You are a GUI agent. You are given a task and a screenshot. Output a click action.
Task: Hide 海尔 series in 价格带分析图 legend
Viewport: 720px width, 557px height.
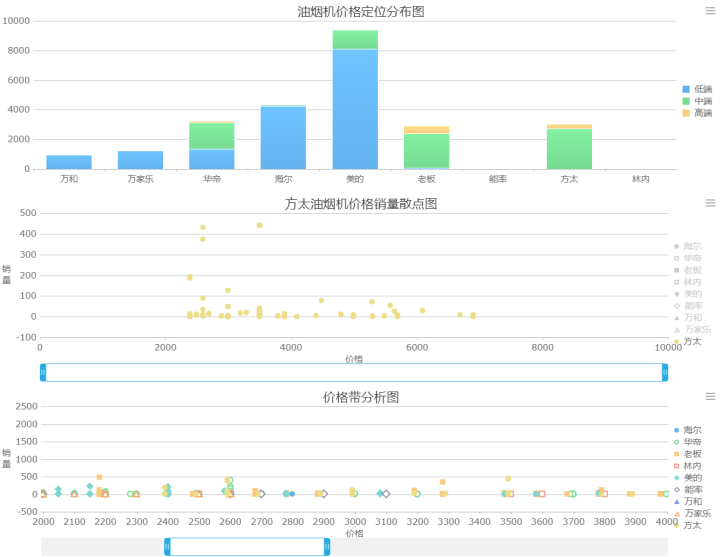pos(687,430)
